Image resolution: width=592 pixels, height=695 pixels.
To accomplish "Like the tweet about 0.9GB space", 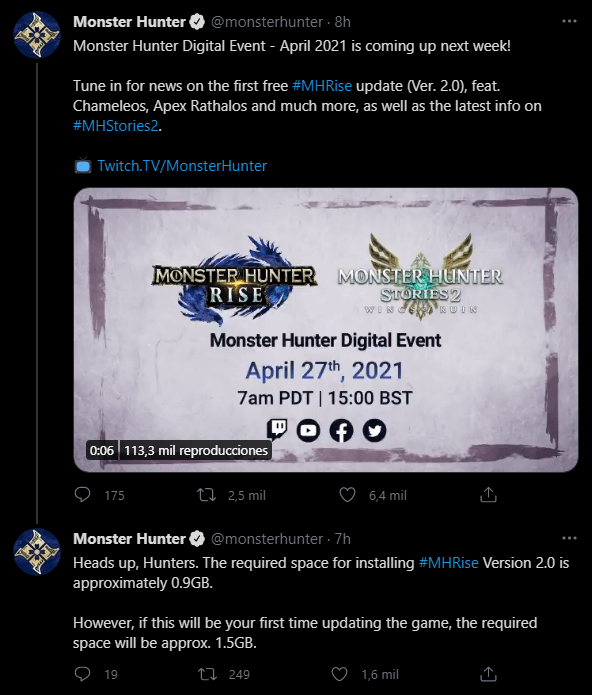I will click(x=339, y=674).
